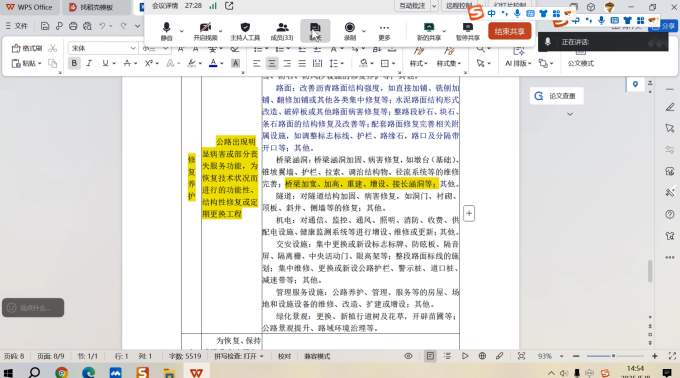
Task: Open the 更多 more options menu
Action: [x=384, y=31]
